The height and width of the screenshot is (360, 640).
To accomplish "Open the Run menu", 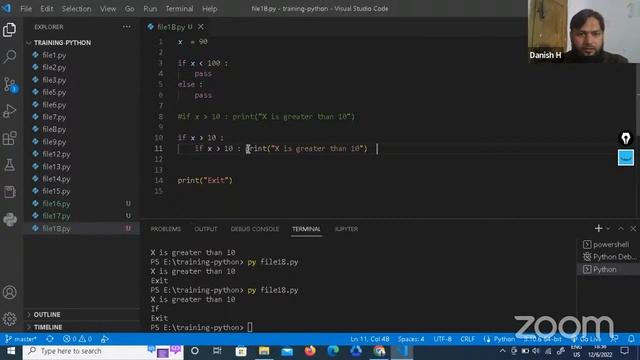I will tap(150, 9).
